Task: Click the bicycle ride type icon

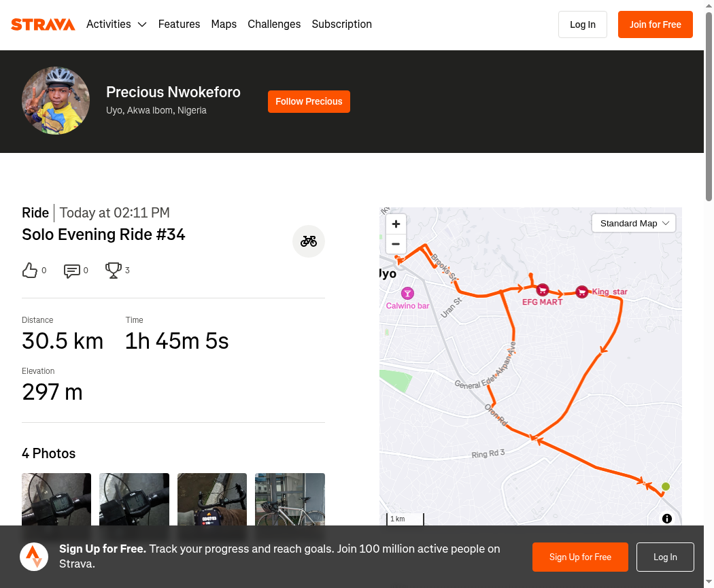Action: point(309,241)
